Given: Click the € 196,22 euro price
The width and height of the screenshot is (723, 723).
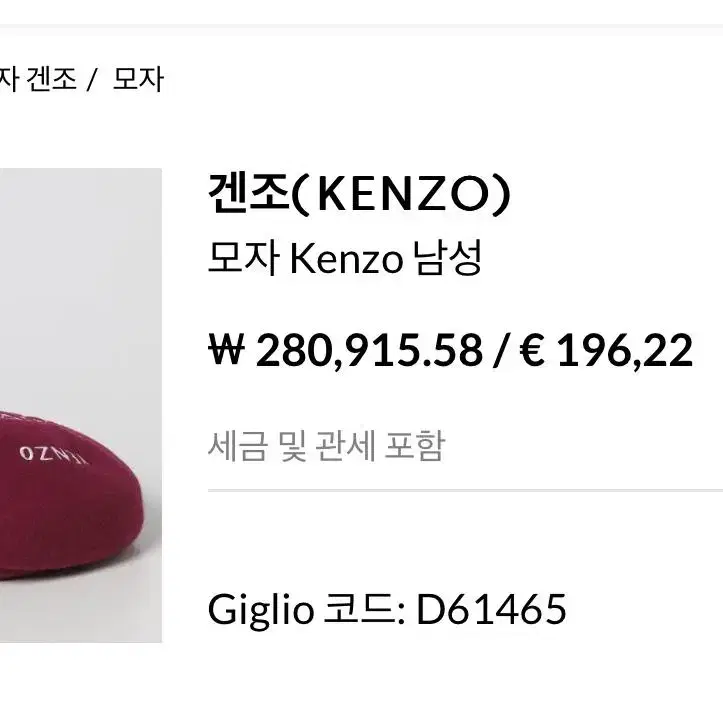Looking at the screenshot, I should (606, 351).
